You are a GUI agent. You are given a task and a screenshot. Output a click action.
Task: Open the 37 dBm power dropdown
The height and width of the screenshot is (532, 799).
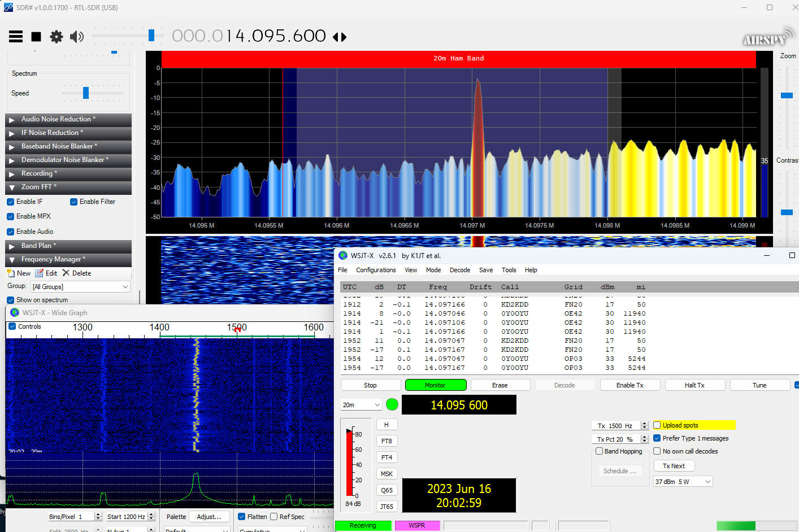pyautogui.click(x=683, y=482)
